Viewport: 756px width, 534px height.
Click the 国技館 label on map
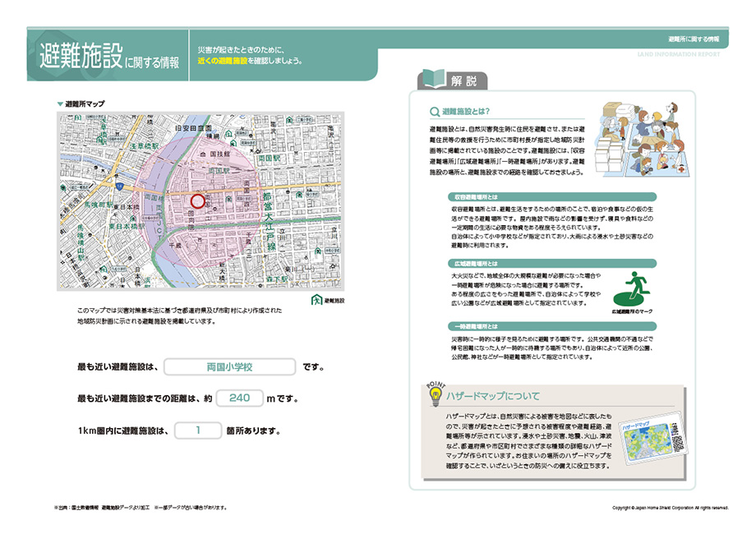(220, 154)
